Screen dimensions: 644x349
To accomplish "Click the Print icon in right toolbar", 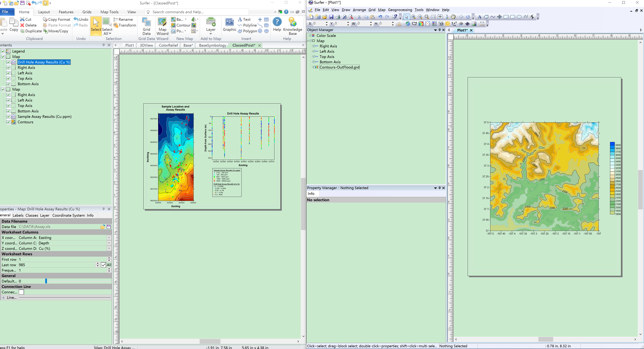I will 338,17.
